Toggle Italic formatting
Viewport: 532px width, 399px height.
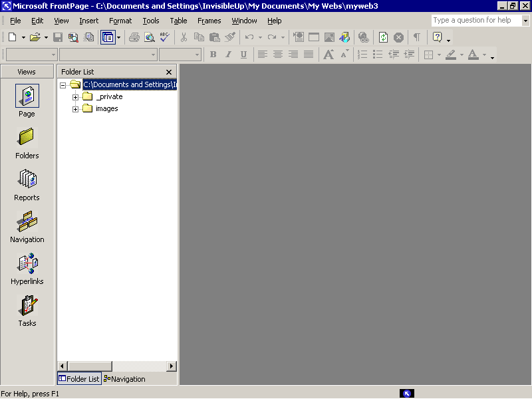(228, 55)
